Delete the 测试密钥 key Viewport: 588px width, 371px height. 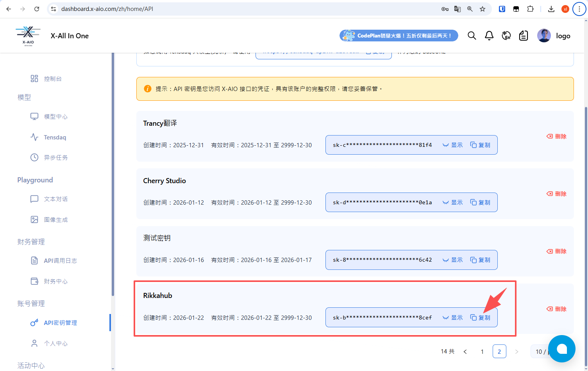tap(556, 251)
